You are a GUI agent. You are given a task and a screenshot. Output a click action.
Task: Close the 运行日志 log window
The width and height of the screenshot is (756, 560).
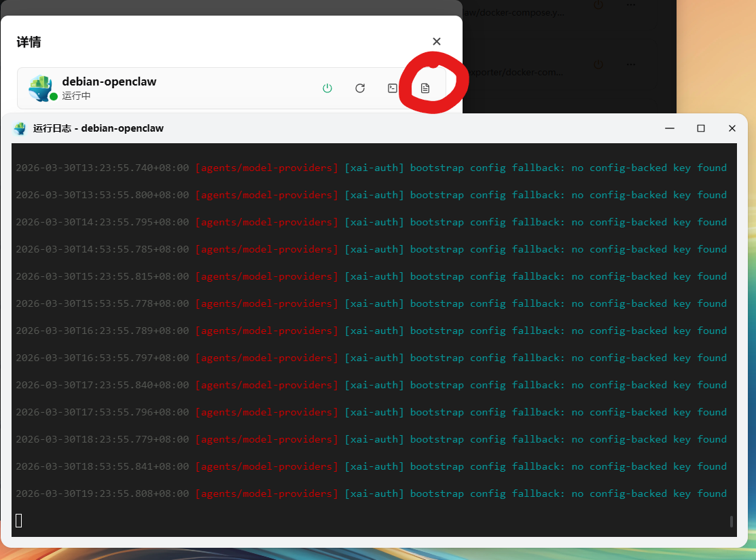click(732, 128)
